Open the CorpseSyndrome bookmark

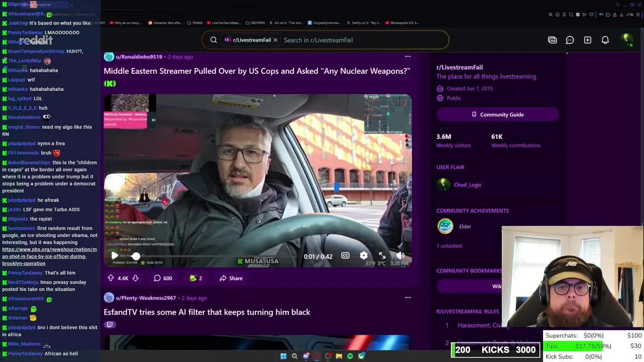325,23
